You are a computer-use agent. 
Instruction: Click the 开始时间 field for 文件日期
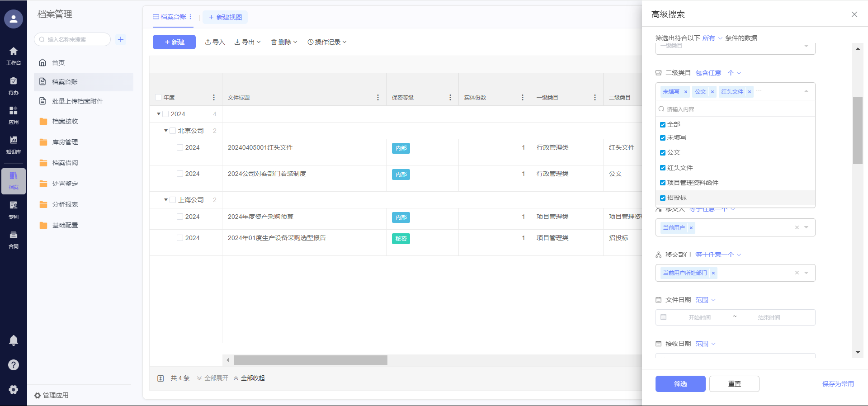699,317
